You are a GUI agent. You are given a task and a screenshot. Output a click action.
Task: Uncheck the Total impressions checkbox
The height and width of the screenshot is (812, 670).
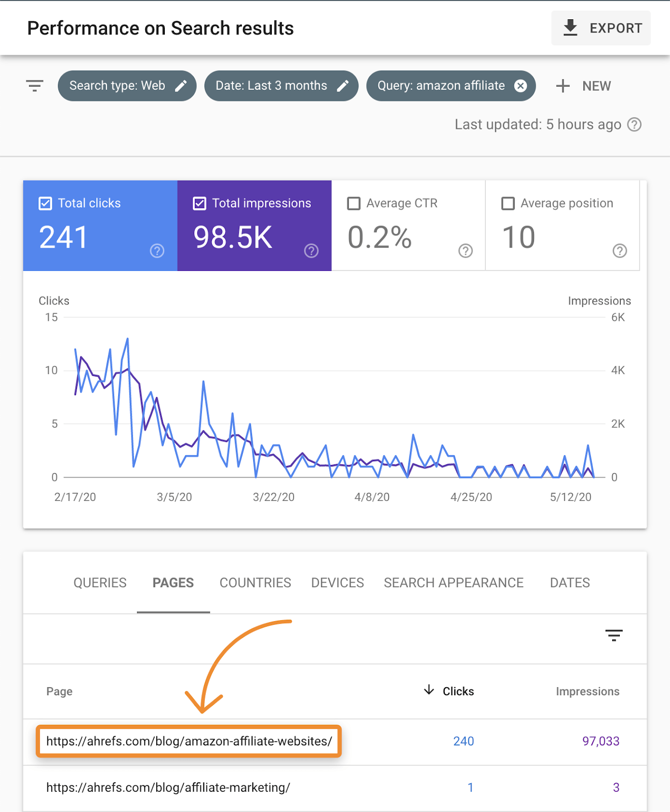200,204
